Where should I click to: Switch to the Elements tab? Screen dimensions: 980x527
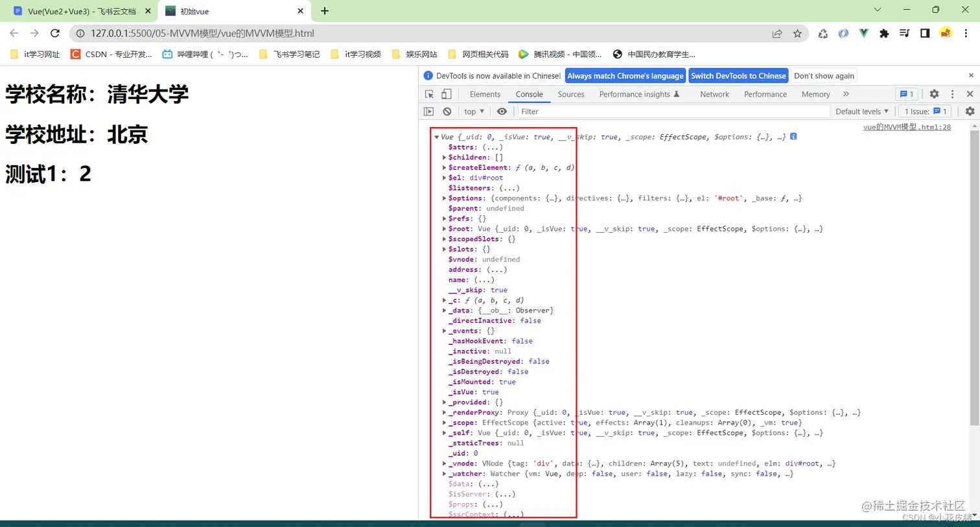coord(485,94)
